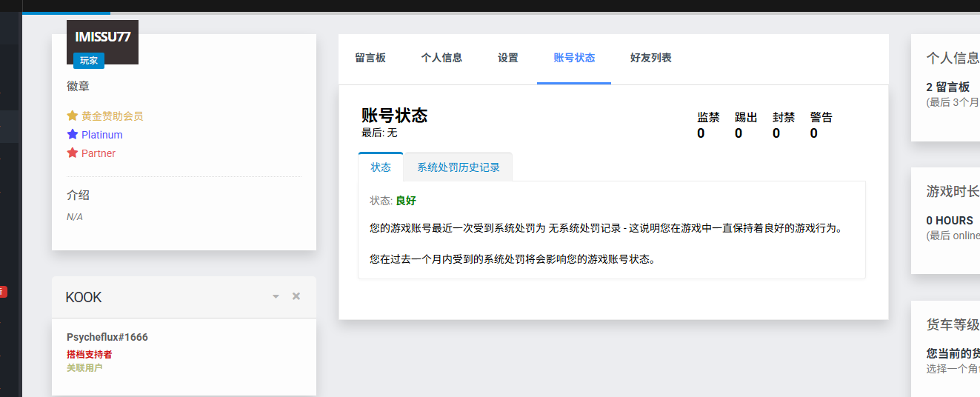980x397 pixels.
Task: Select the 状态 sub-tab
Action: [x=381, y=167]
